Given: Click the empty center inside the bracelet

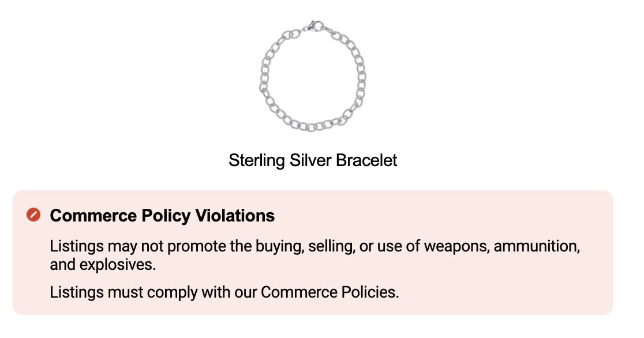Looking at the screenshot, I should (x=313, y=78).
